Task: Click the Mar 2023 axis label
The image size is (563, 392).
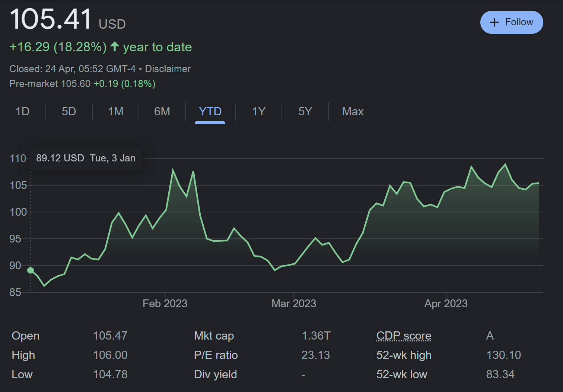Action: (x=294, y=303)
